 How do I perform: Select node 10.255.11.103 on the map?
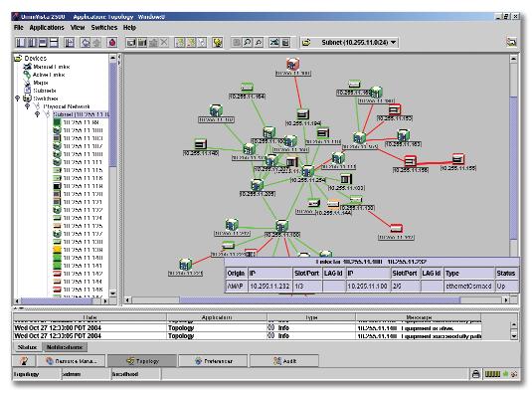coord(346,179)
